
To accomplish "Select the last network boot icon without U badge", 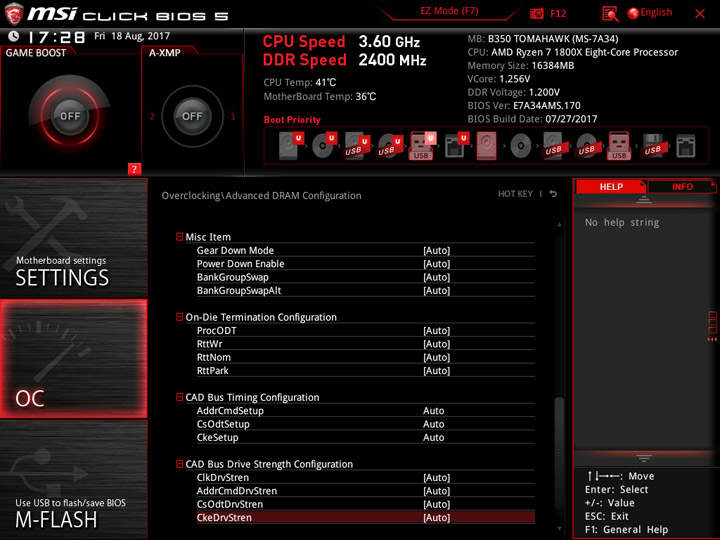I will 686,146.
